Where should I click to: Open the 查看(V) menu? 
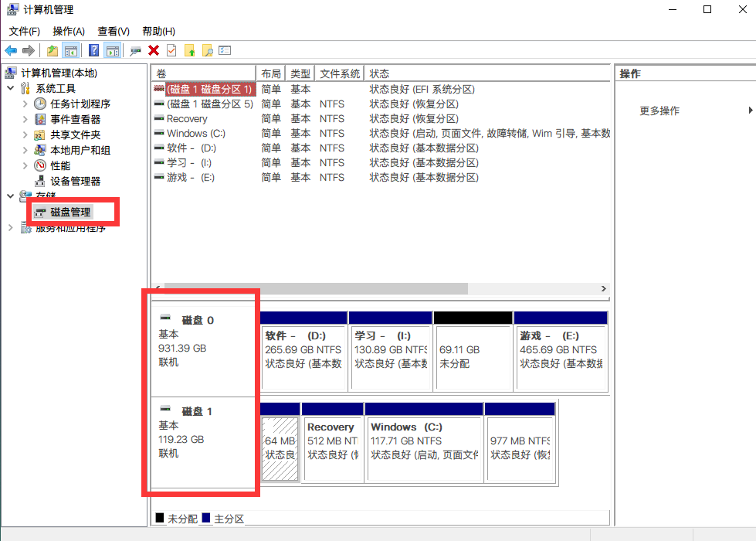[x=112, y=31]
